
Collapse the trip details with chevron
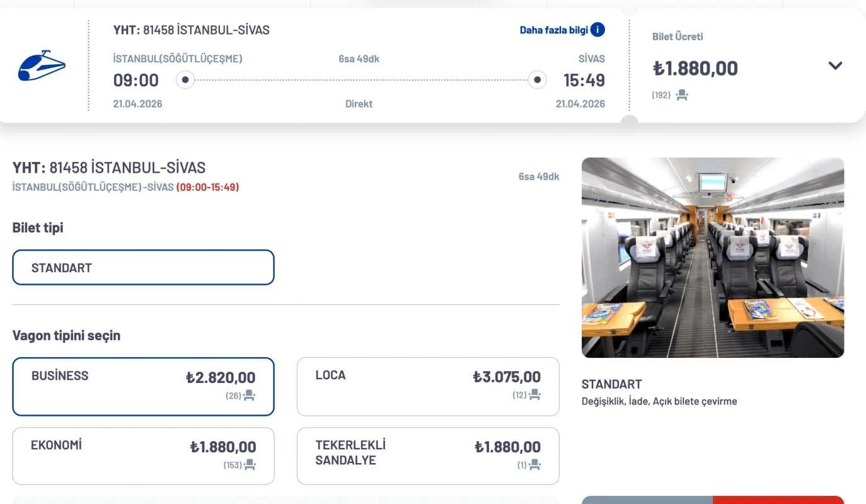[835, 66]
